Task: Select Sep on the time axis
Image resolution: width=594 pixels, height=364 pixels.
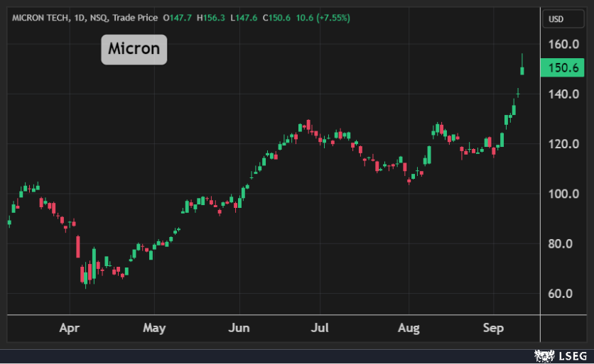Action: 493,329
